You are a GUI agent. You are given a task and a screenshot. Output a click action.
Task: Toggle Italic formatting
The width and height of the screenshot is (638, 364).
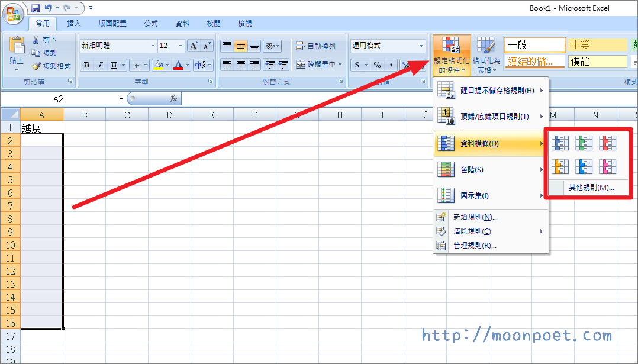(100, 65)
